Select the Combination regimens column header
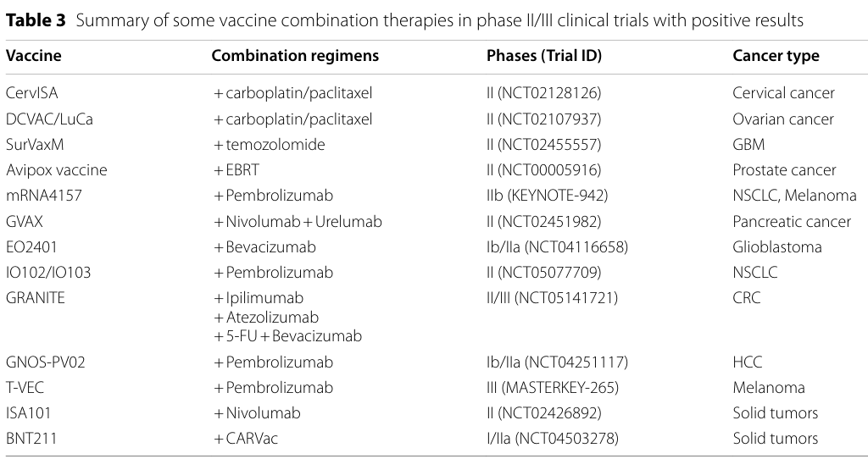This screenshot has height=459, width=868. click(295, 56)
